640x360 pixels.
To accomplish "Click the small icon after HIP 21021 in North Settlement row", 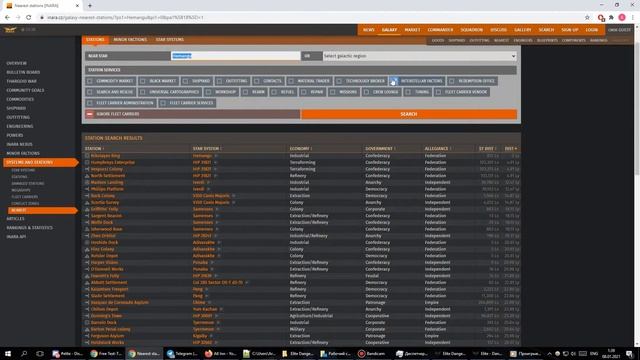I will click(x=215, y=176).
